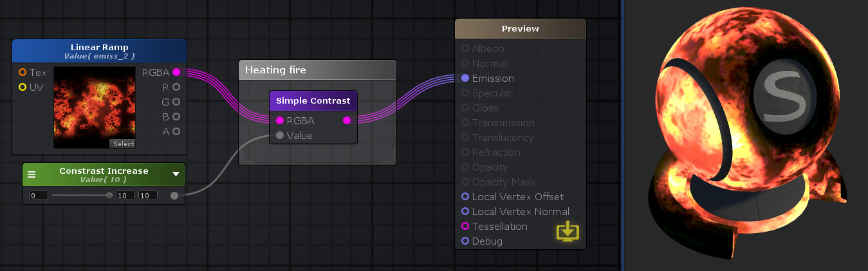The image size is (868, 271).
Task: Click the R channel output port
Action: [x=176, y=87]
